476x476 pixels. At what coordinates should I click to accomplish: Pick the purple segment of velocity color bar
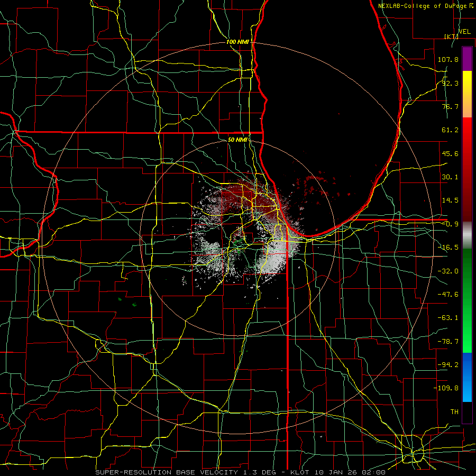[x=467, y=59]
